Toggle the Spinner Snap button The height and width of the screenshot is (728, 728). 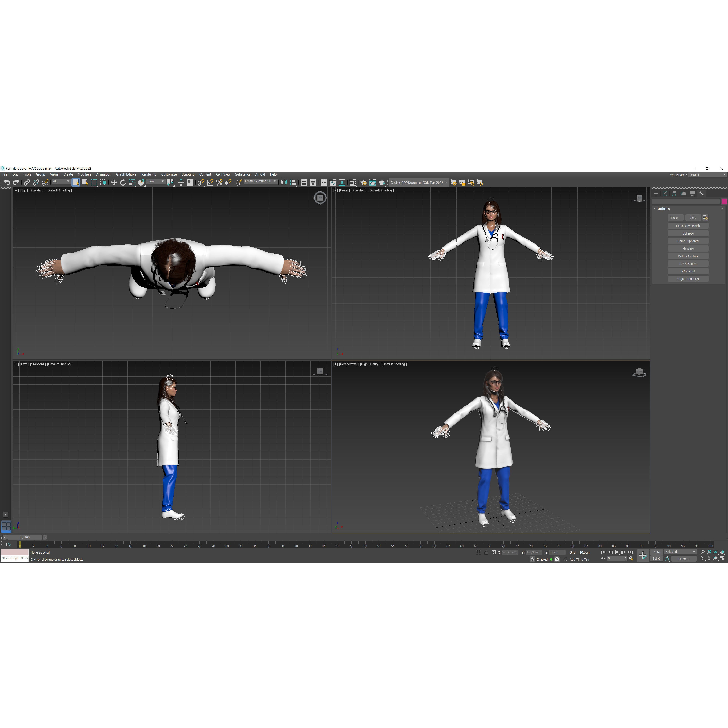[228, 183]
